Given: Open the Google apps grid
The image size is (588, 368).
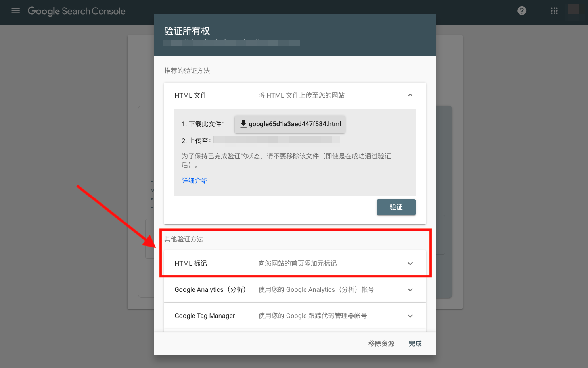Looking at the screenshot, I should click(x=554, y=11).
